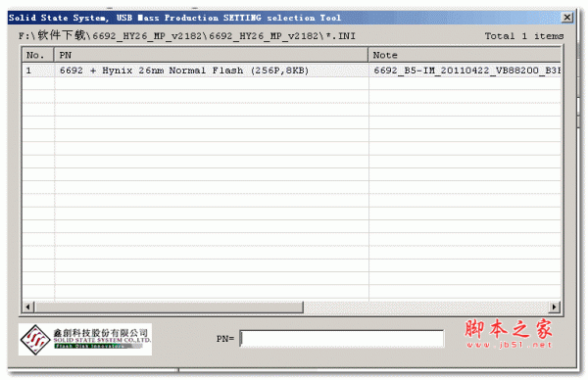Viewport: 588px width, 380px height.
Task: Click the INI folder path text
Action: coord(187,35)
